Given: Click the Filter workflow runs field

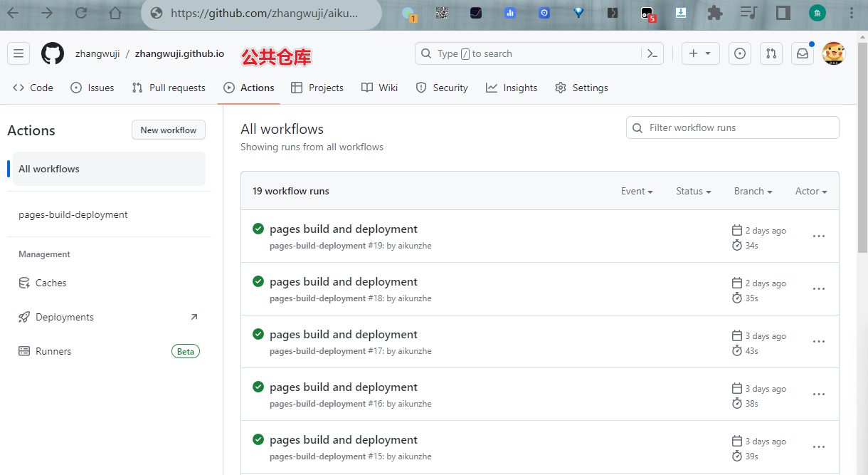Looking at the screenshot, I should pos(733,127).
